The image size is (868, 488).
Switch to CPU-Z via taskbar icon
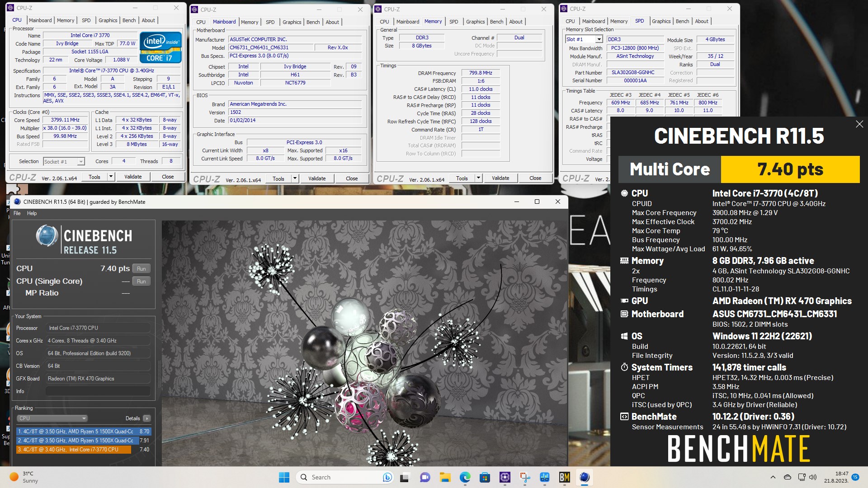(505, 477)
